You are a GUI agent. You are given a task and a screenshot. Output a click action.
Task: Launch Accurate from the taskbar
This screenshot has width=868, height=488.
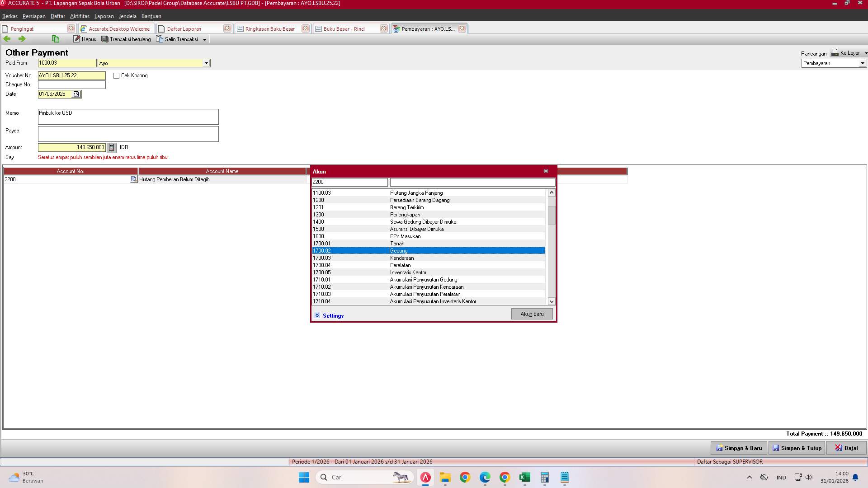pyautogui.click(x=425, y=477)
